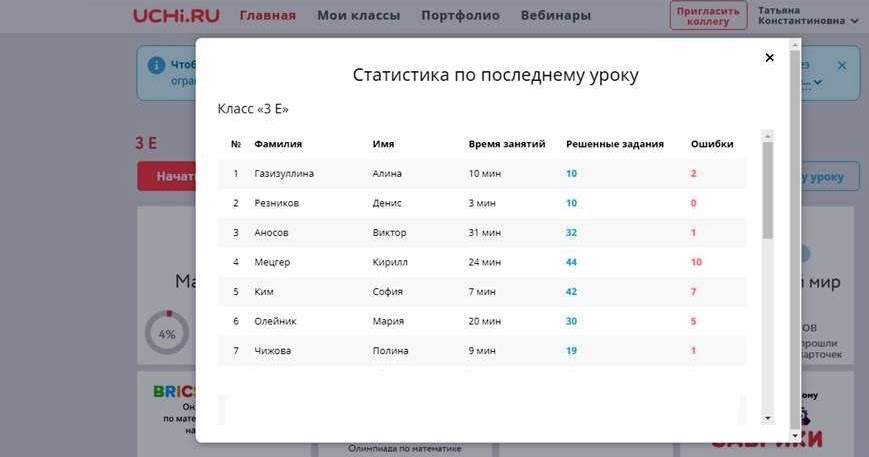
Task: Click errors value 2 for Газизуллина
Action: (693, 173)
